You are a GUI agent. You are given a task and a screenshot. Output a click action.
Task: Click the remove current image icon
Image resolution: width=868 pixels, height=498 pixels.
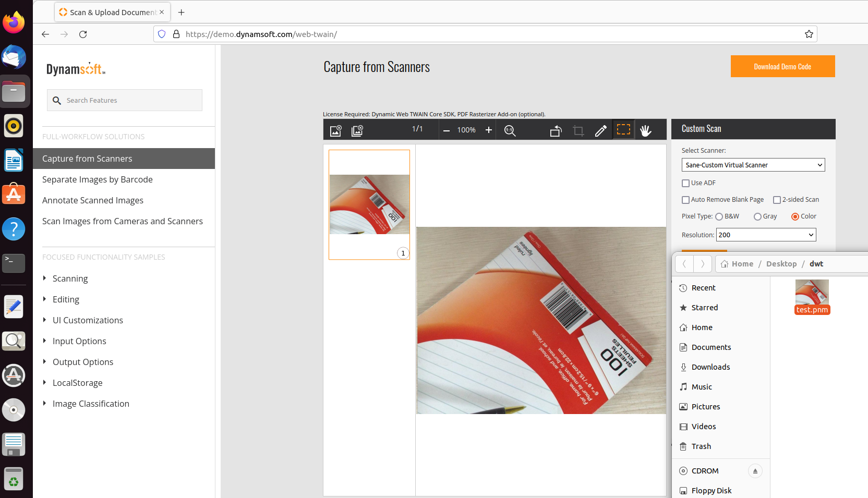(x=336, y=130)
